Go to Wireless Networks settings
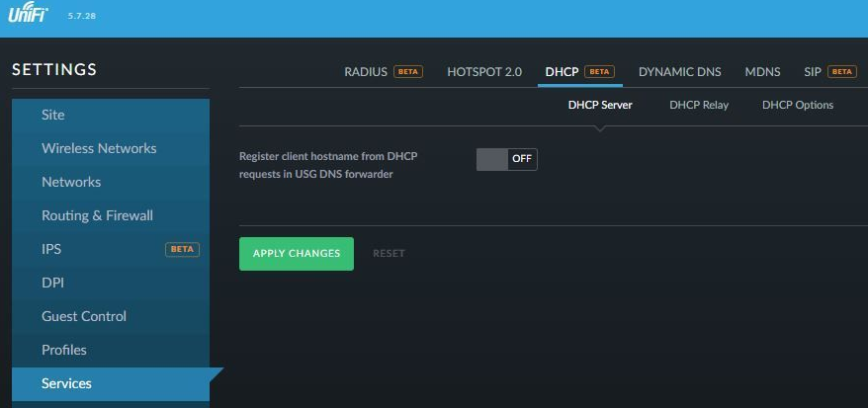Viewport: 868px width, 408px height. point(111,148)
